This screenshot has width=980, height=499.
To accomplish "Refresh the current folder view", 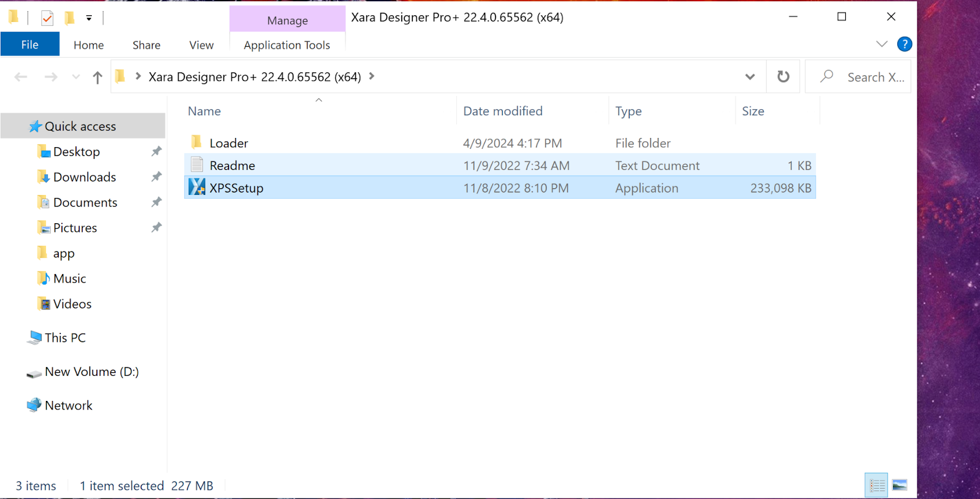I will click(783, 77).
